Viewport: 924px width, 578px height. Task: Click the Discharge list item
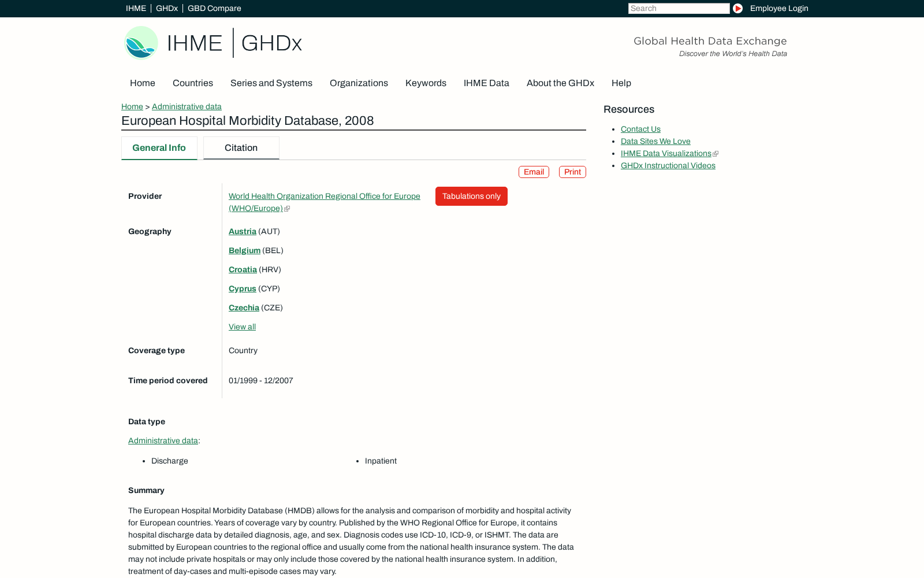170,461
